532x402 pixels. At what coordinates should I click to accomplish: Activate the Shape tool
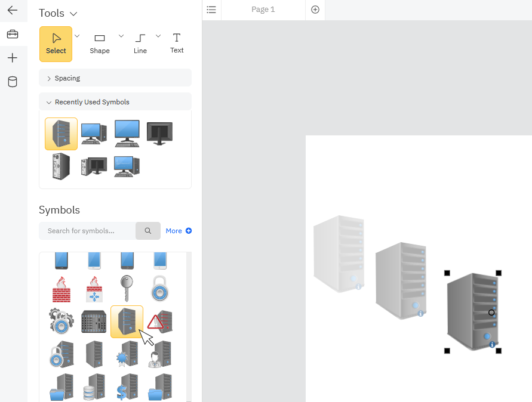point(100,42)
